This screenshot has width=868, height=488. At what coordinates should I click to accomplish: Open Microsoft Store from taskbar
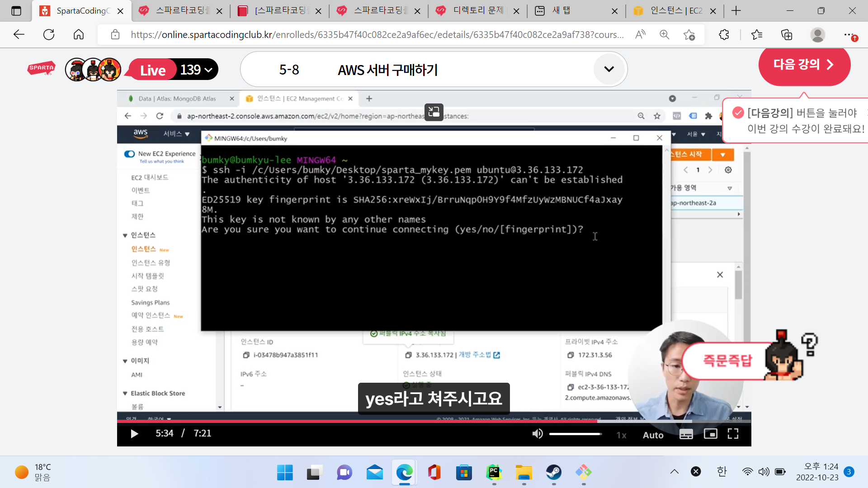pos(464,473)
